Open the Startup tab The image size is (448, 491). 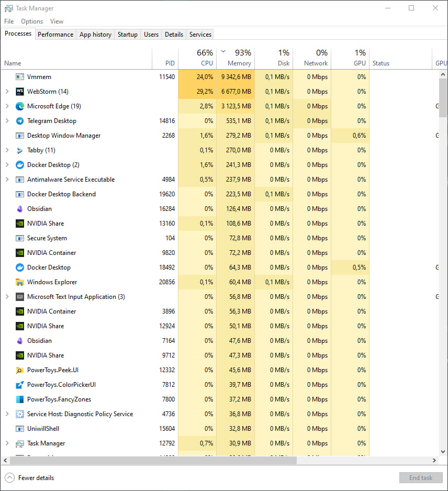point(127,35)
